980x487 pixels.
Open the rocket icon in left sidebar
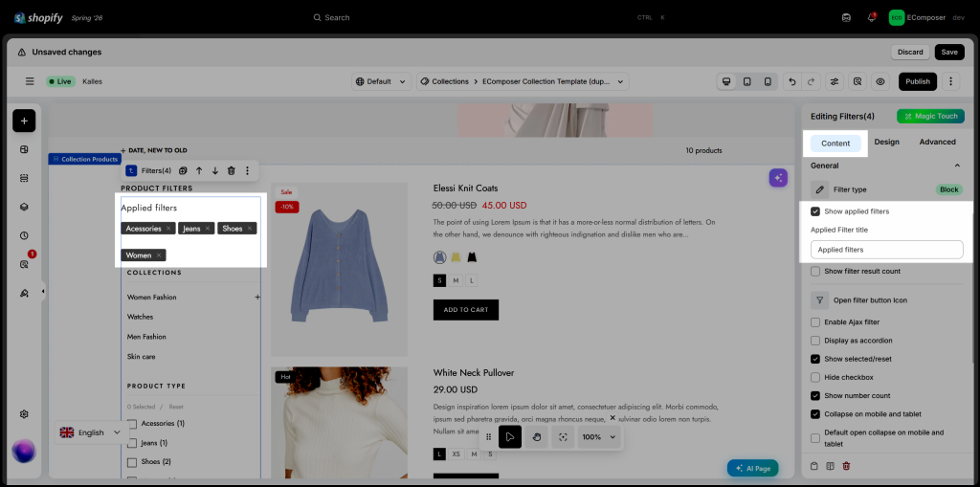[x=24, y=293]
